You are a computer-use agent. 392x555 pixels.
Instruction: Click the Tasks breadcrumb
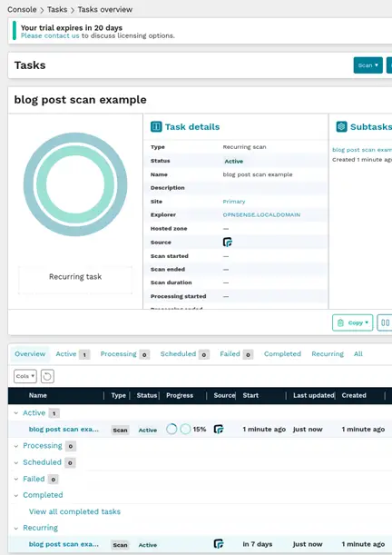(x=57, y=10)
